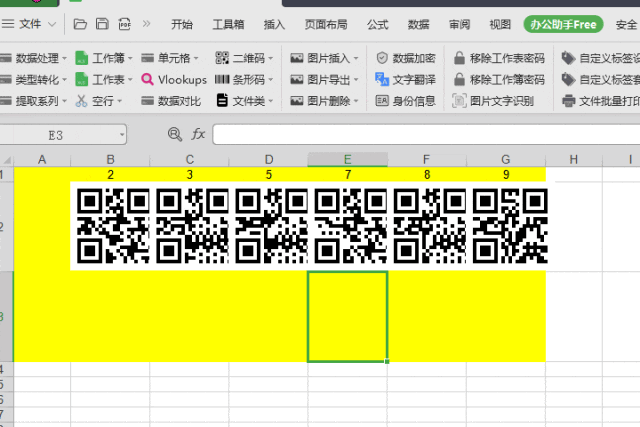The height and width of the screenshot is (427, 640).
Task: Select the QR code image under column E
Action: (x=351, y=226)
